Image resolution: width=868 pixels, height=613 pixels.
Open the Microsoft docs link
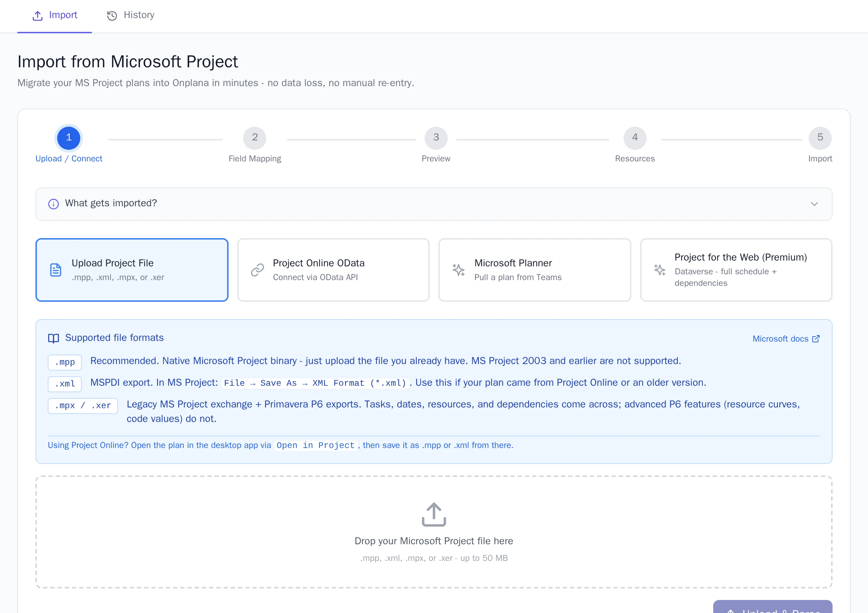click(786, 338)
